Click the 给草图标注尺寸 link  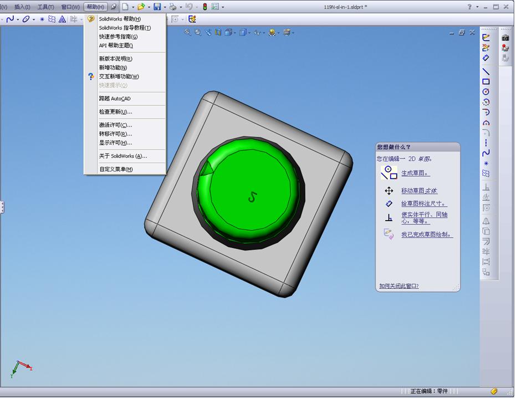pos(424,203)
